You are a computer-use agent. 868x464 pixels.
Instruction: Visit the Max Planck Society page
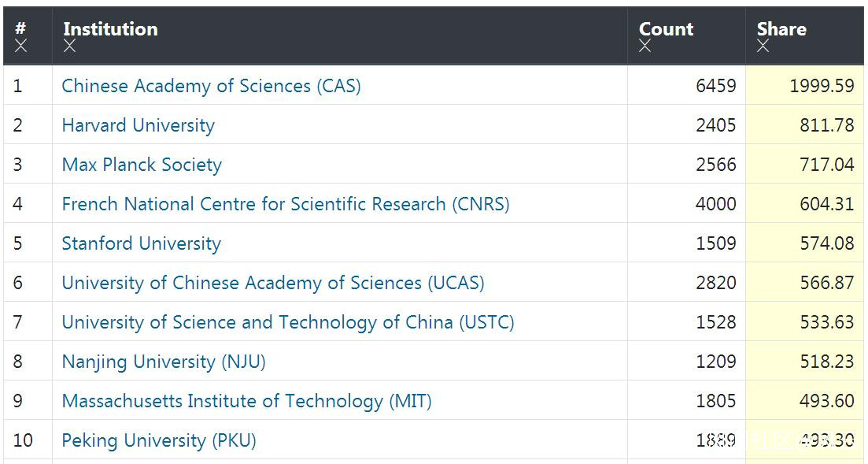point(142,165)
